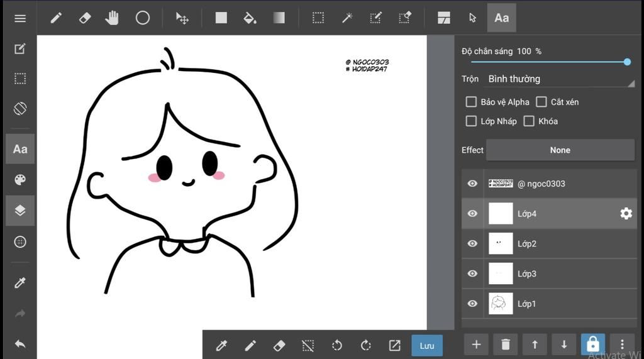Image resolution: width=644 pixels, height=359 pixels.
Task: Select the @ ngoc0303 text layer thumbnail
Action: (x=501, y=183)
